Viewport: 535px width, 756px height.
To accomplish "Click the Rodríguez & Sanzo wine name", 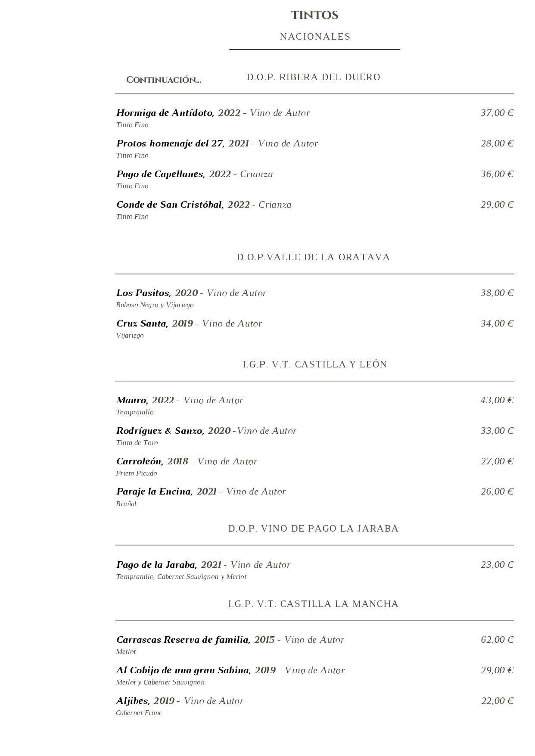I will coord(160,431).
